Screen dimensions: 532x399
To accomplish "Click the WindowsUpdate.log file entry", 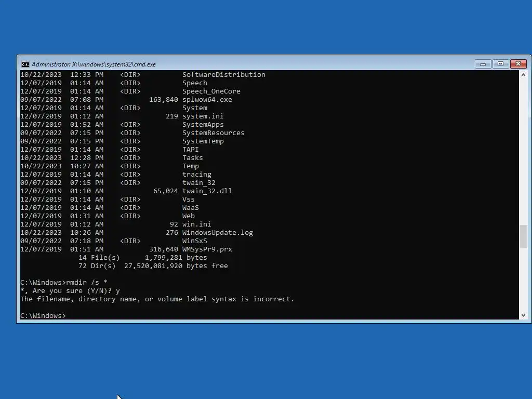I will click(x=137, y=233).
